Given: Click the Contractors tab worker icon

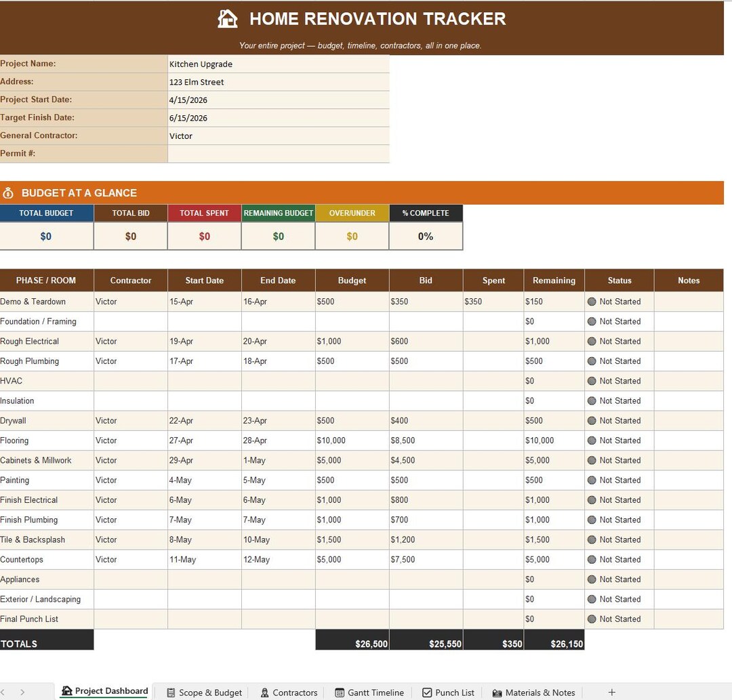Looking at the screenshot, I should click(x=265, y=693).
